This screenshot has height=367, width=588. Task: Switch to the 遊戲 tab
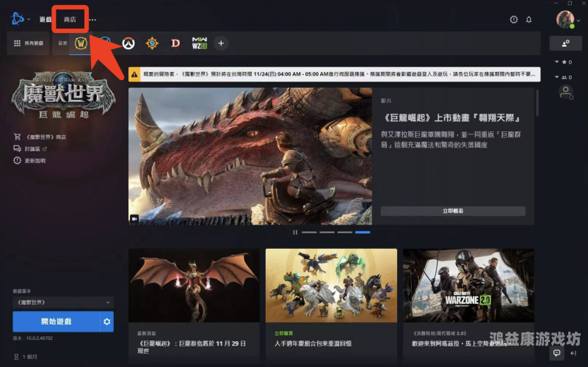pyautogui.click(x=46, y=19)
